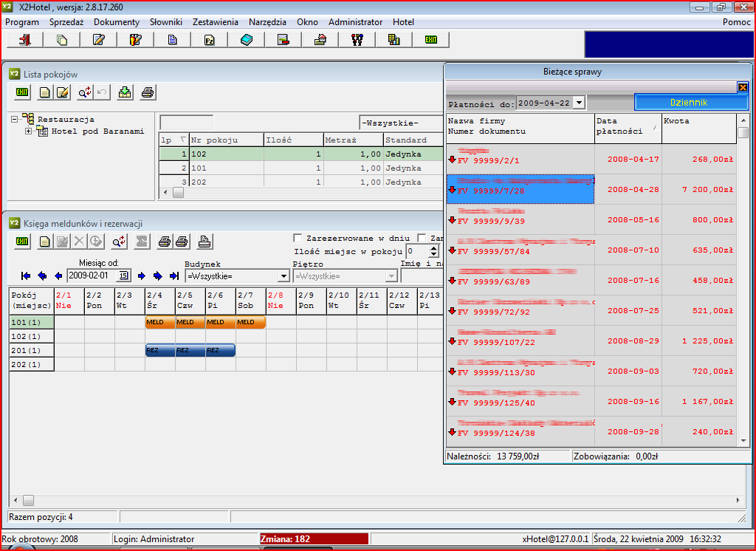The image size is (756, 551).
Task: Click edit document icon in Lista pokojów toolbar
Action: point(63,92)
